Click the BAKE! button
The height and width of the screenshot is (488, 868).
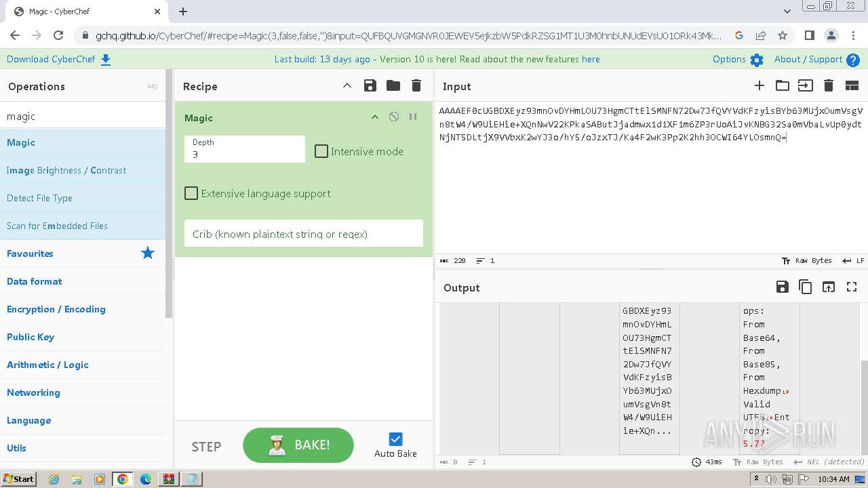[x=298, y=445]
